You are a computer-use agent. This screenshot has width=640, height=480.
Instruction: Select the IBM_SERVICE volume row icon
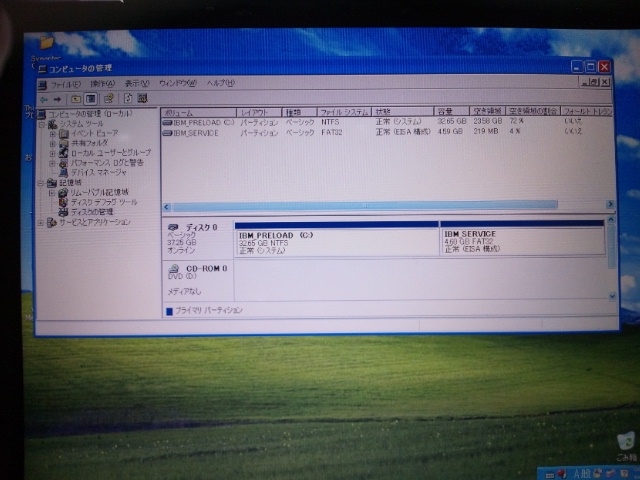click(x=167, y=133)
